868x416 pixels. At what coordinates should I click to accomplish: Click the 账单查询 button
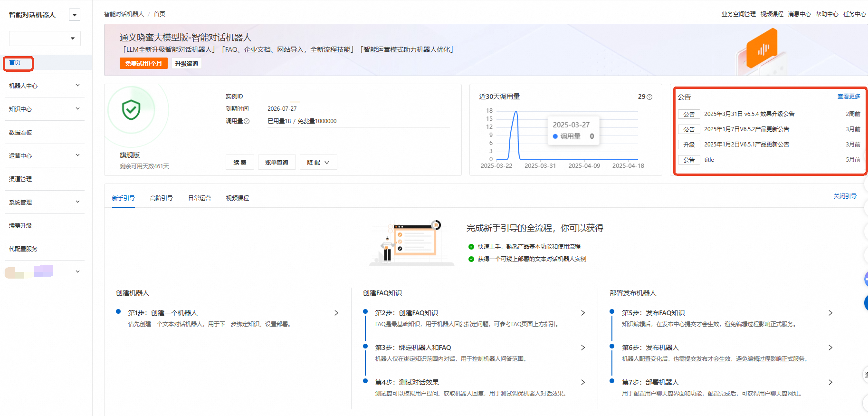(x=277, y=162)
